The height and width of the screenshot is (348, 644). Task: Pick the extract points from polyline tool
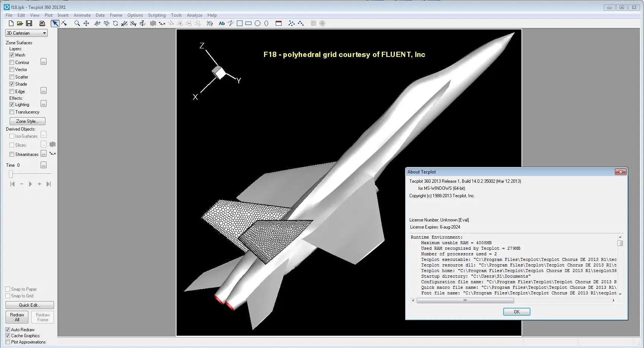pyautogui.click(x=301, y=23)
